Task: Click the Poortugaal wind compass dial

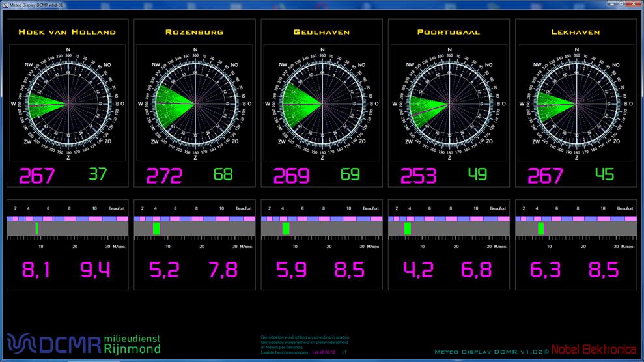Action: pyautogui.click(x=449, y=104)
